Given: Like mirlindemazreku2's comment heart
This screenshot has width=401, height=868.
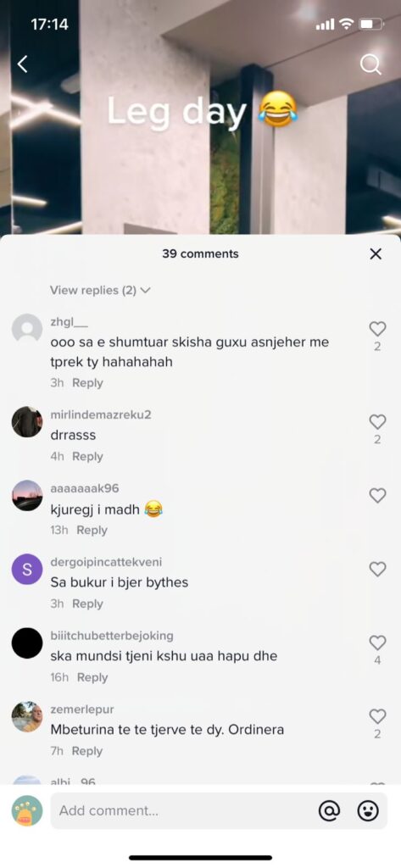Looking at the screenshot, I should [x=377, y=422].
